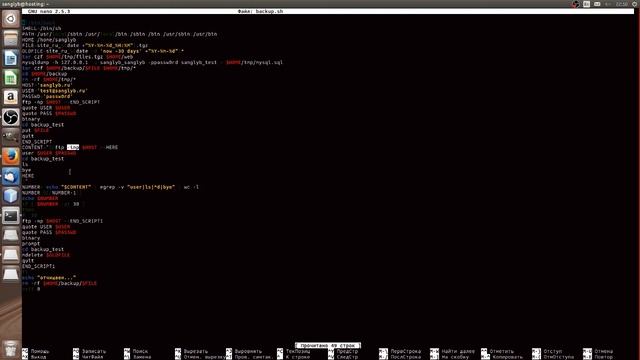
Task: Open the keyboard layout indicator
Action: pyautogui.click(x=587, y=4)
